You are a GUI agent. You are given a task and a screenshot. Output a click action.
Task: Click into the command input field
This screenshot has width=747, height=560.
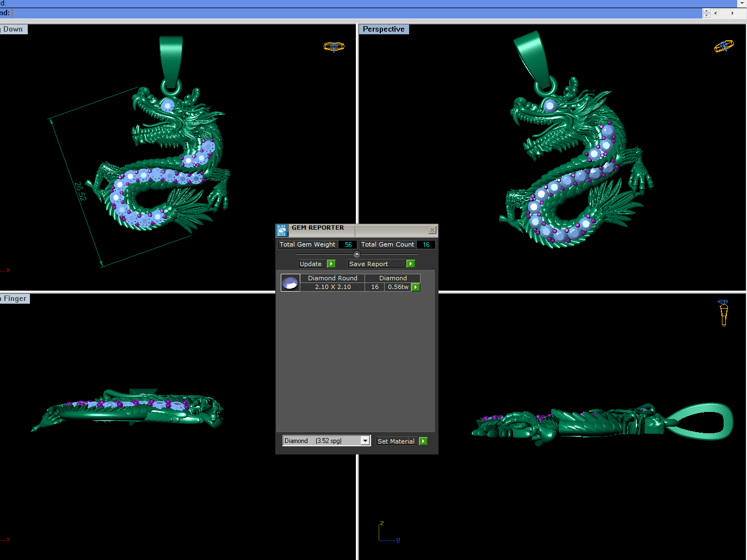click(x=356, y=13)
